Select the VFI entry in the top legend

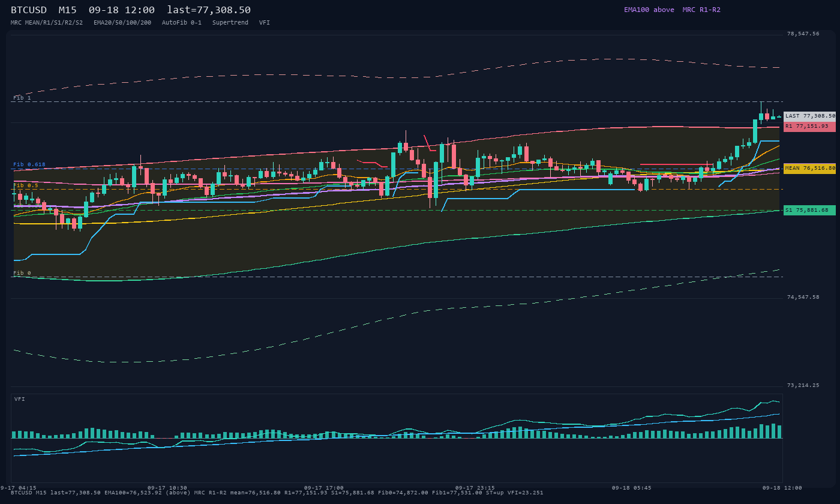point(265,22)
